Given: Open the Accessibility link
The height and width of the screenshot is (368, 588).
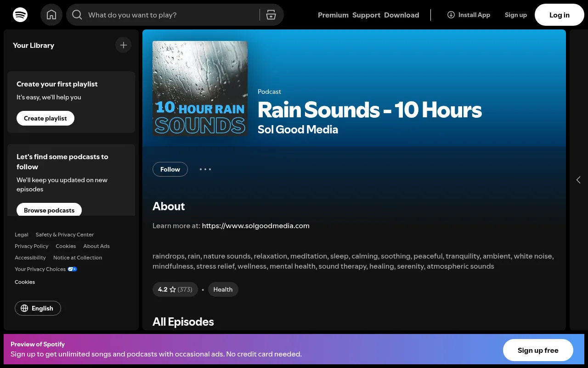Looking at the screenshot, I should point(30,258).
